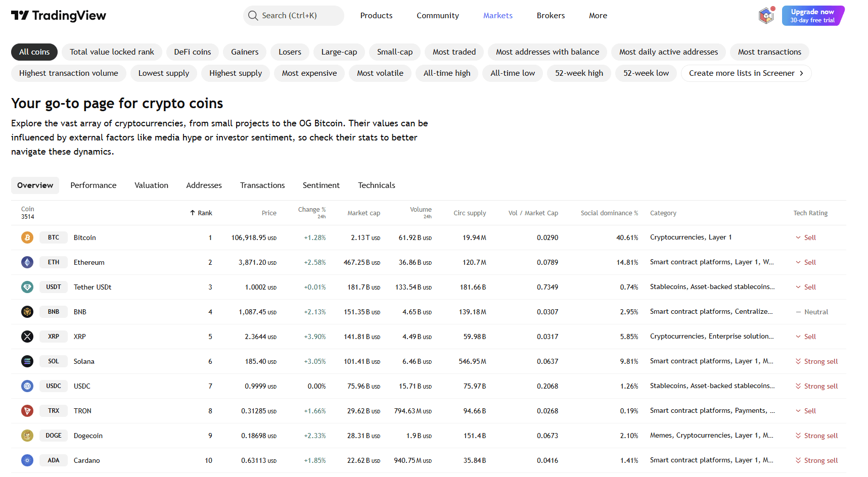Click the Dogecoin logo icon
This screenshot has width=868, height=477.
(27, 436)
